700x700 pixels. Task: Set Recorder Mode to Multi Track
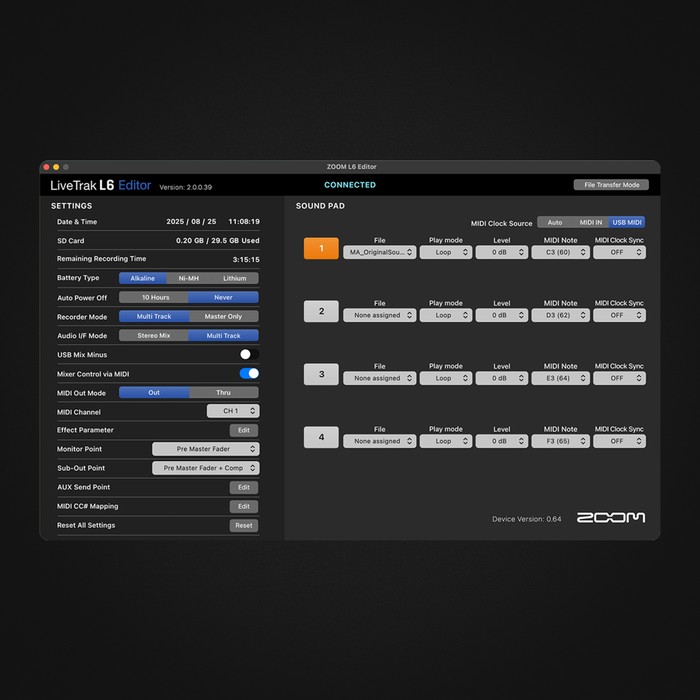[x=154, y=316]
